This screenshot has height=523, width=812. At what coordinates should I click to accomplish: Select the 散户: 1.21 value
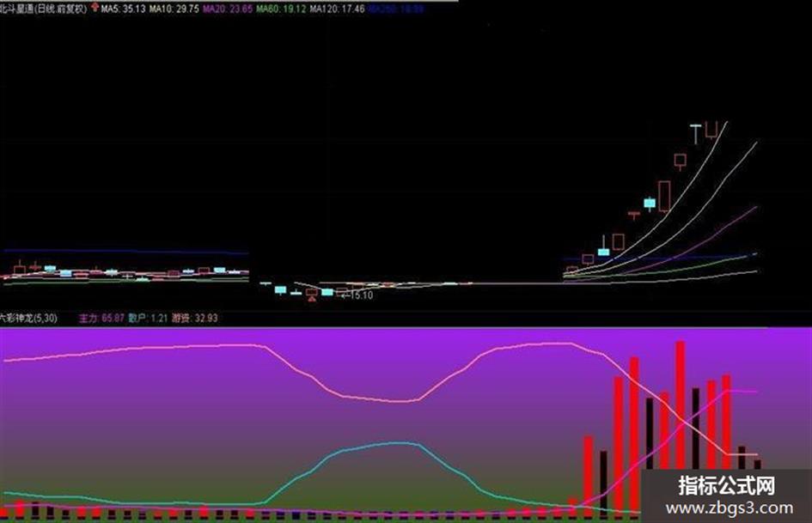[x=148, y=318]
